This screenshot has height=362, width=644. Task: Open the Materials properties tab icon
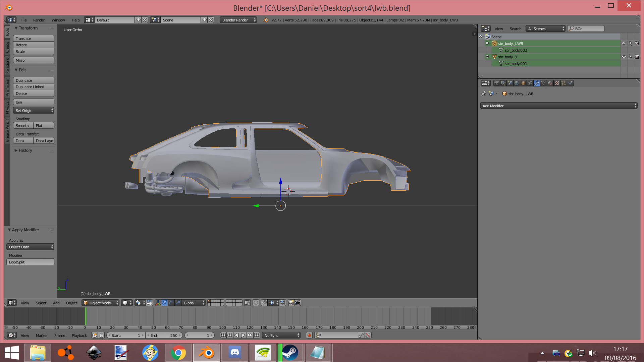[550, 83]
